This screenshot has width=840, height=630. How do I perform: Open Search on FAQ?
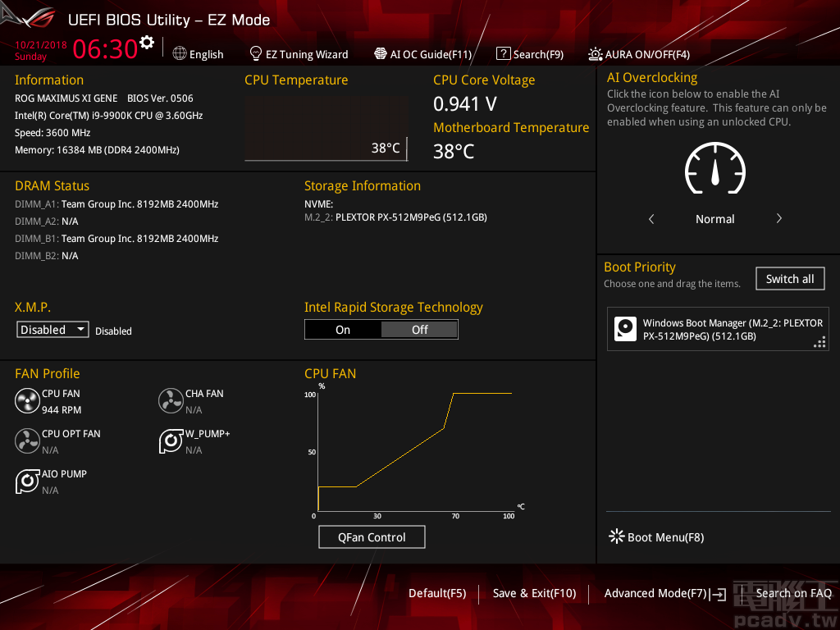point(793,594)
